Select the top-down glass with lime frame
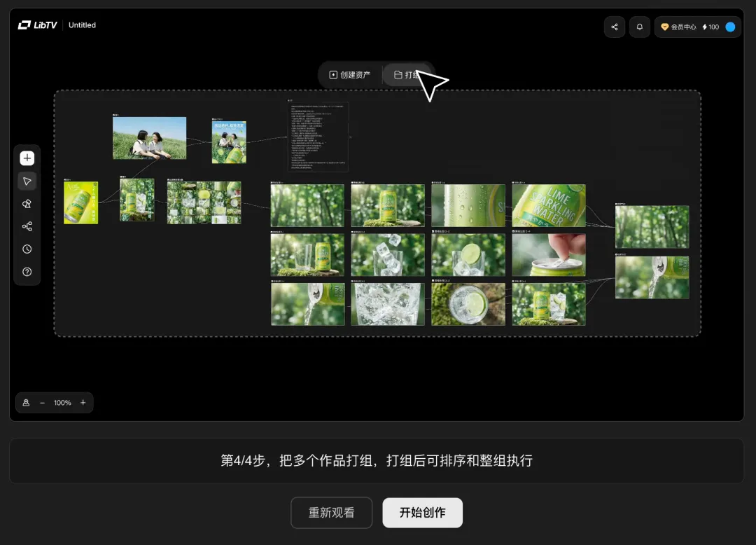The height and width of the screenshot is (545, 756). [468, 304]
